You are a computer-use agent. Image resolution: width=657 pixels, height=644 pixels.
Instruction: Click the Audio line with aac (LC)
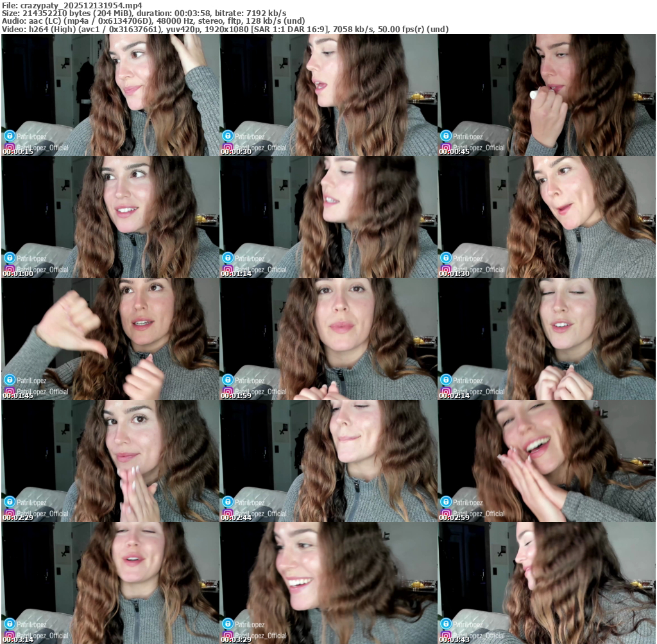click(153, 21)
